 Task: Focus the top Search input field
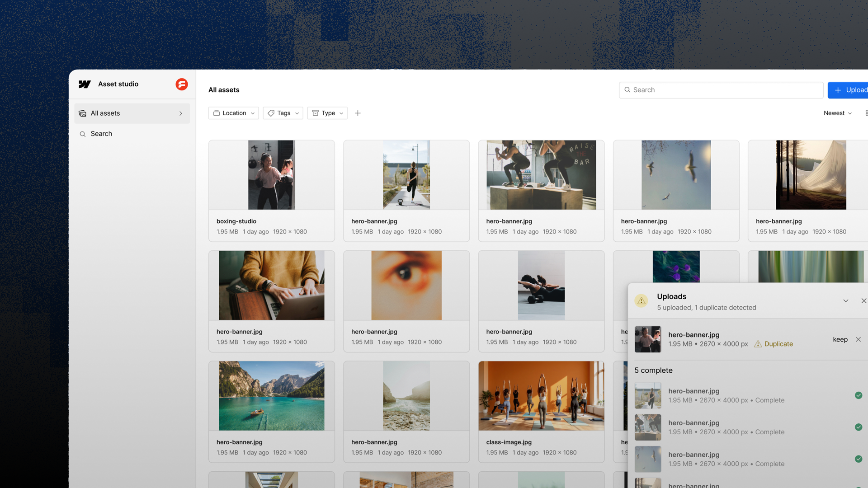point(721,90)
